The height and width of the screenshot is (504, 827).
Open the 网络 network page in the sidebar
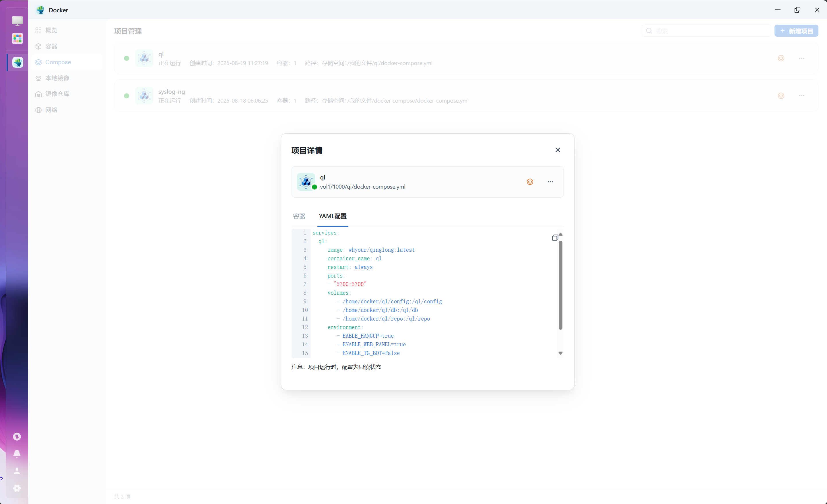click(51, 110)
